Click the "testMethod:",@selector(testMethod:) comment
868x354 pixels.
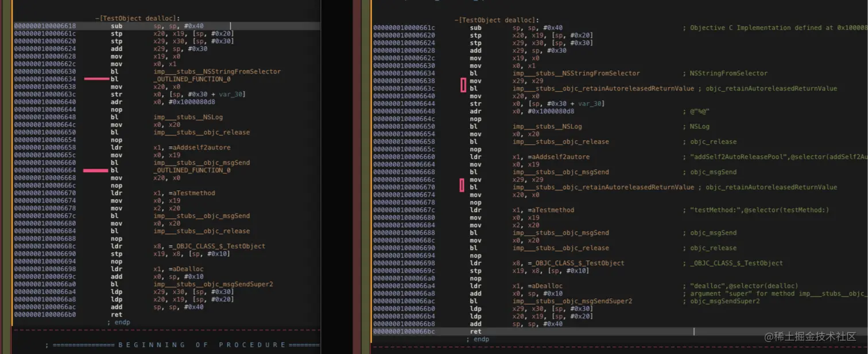(x=756, y=210)
